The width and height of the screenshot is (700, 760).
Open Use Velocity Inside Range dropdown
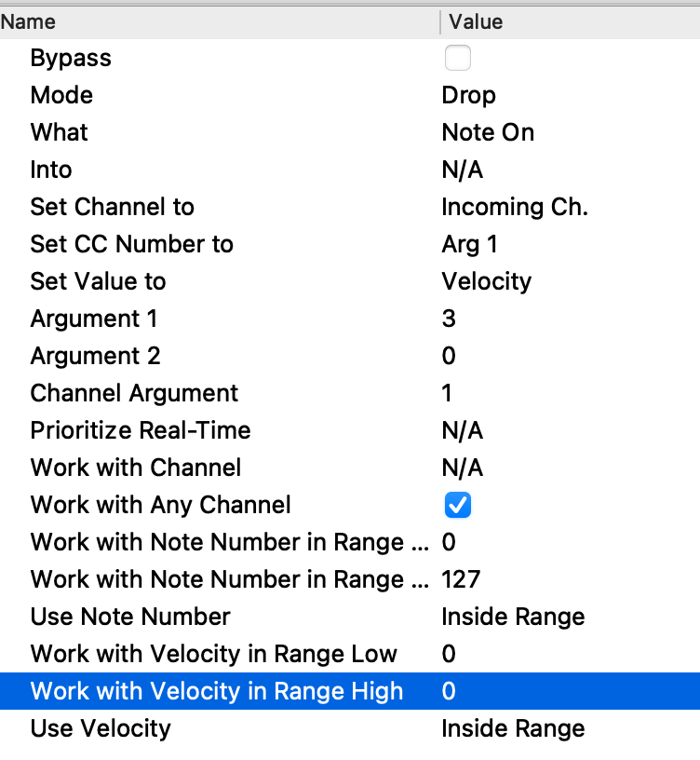point(513,728)
